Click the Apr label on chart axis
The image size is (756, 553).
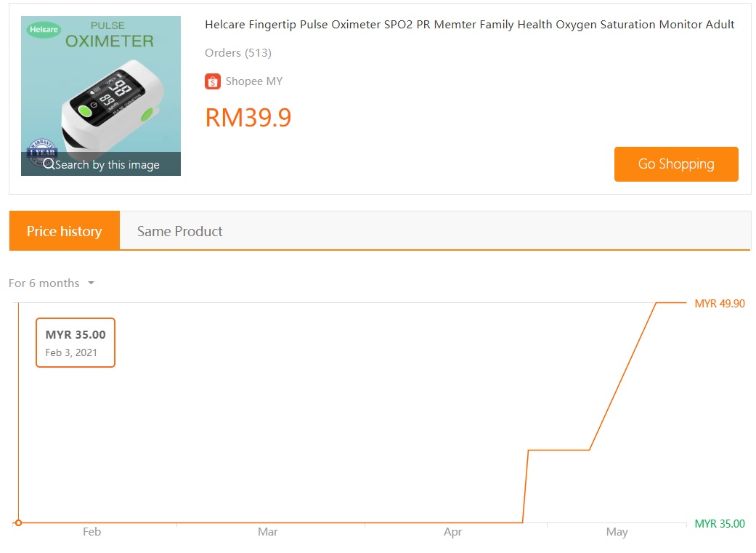coord(452,532)
